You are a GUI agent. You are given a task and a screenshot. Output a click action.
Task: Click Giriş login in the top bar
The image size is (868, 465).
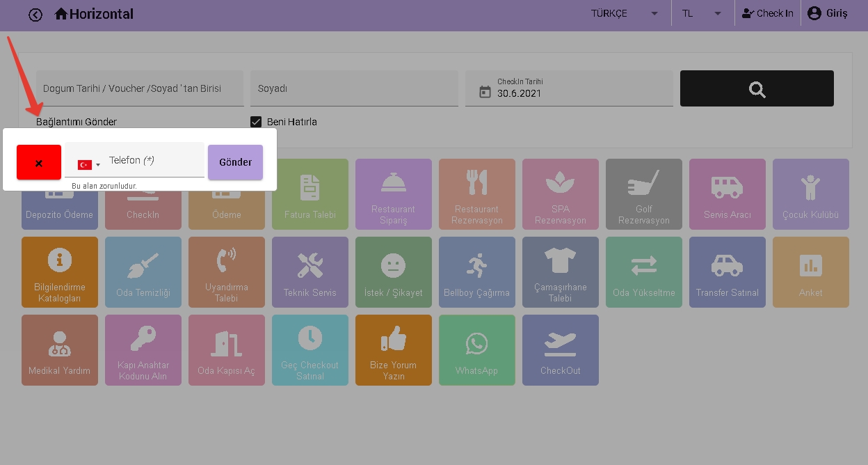click(x=828, y=14)
